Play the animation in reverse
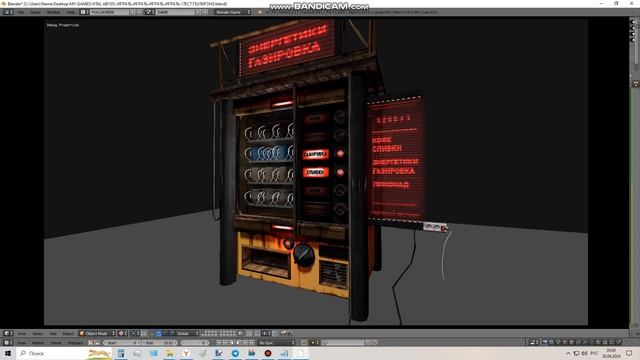Viewport: 640px width, 360px height. 231,342
